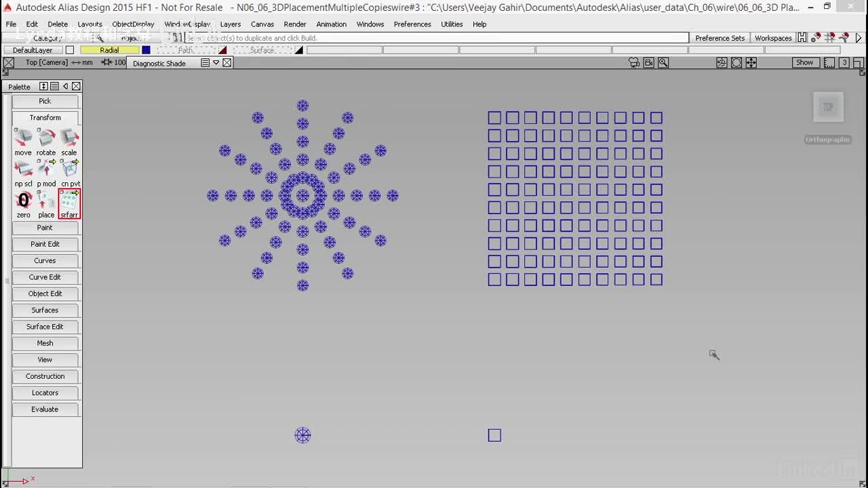Click the black Surface layer swatch
Viewport: 868px width, 488px height.
(299, 50)
